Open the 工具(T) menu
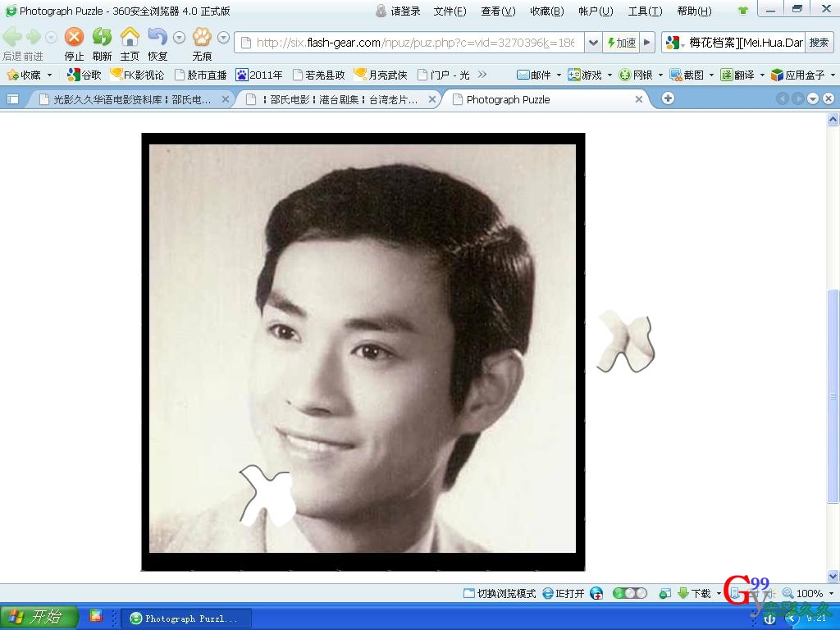This screenshot has width=840, height=630. 645,11
